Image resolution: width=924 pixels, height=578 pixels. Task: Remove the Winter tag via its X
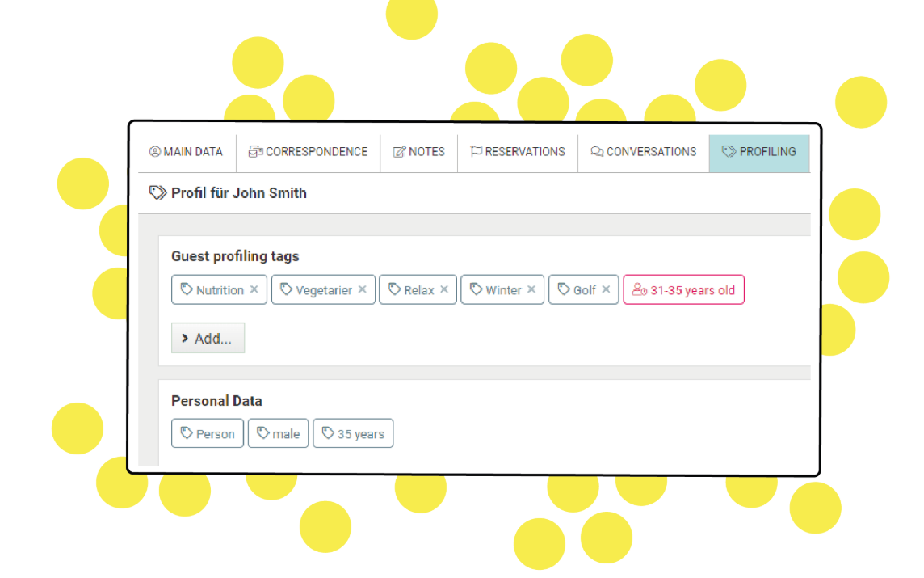[531, 289]
